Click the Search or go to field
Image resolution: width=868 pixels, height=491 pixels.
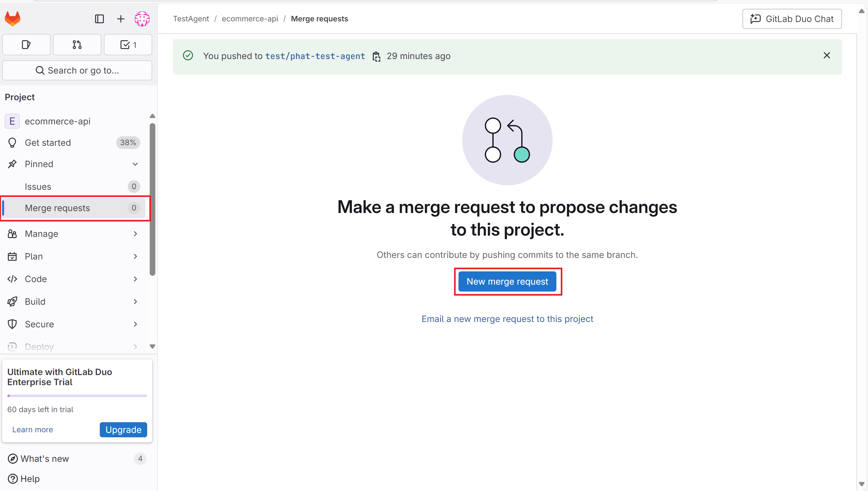tap(77, 70)
